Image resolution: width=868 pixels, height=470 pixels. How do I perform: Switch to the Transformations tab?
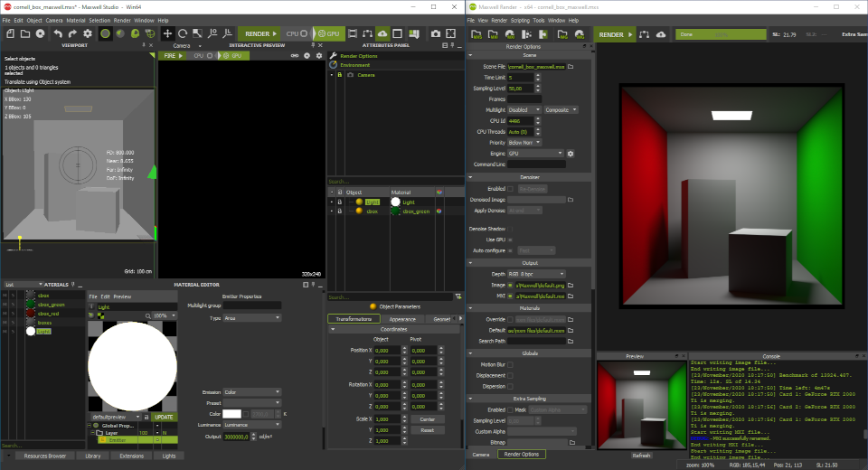click(x=354, y=319)
